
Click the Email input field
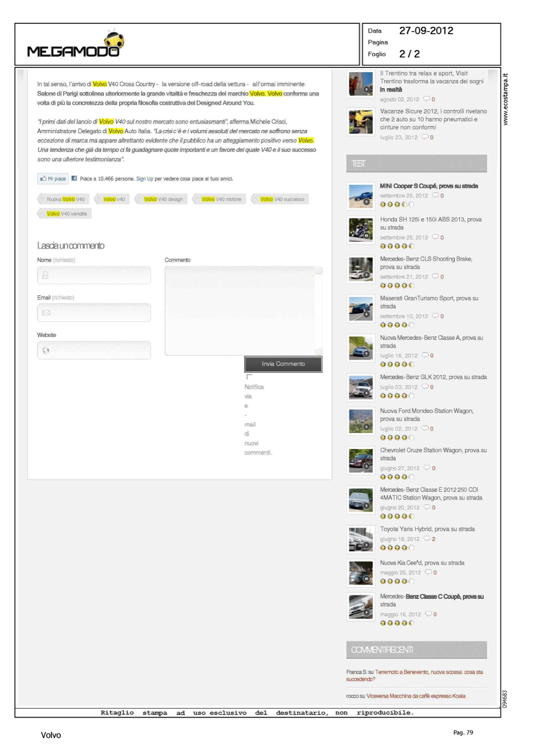(94, 313)
